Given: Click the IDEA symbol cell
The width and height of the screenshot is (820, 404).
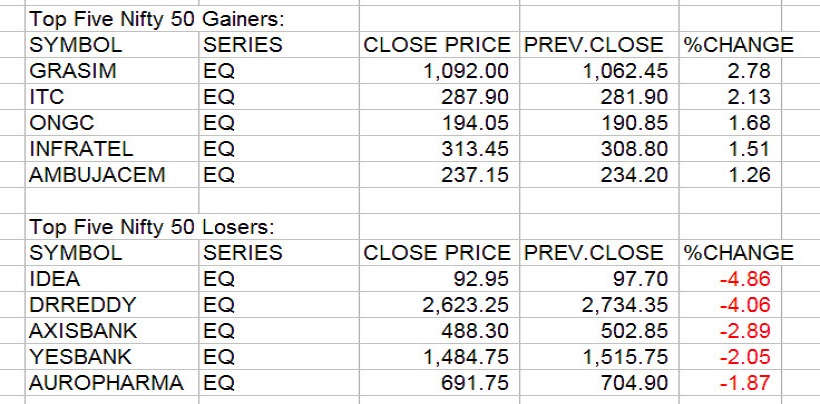Looking at the screenshot, I should [x=54, y=279].
